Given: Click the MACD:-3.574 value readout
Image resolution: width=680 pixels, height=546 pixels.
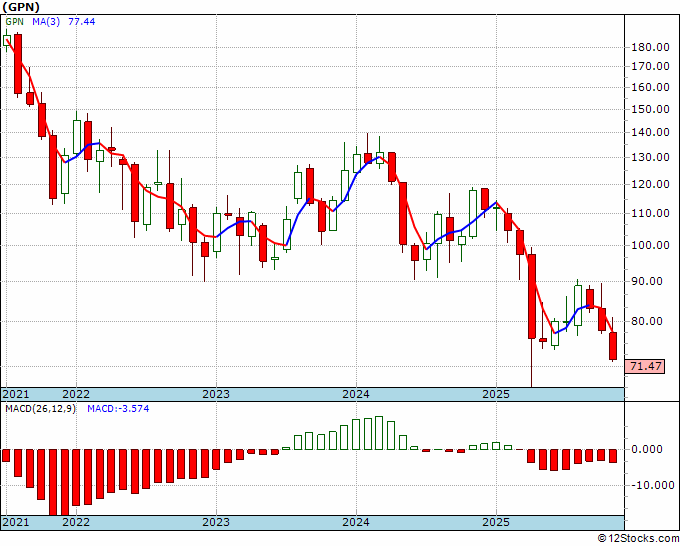Looking at the screenshot, I should pyautogui.click(x=118, y=409).
